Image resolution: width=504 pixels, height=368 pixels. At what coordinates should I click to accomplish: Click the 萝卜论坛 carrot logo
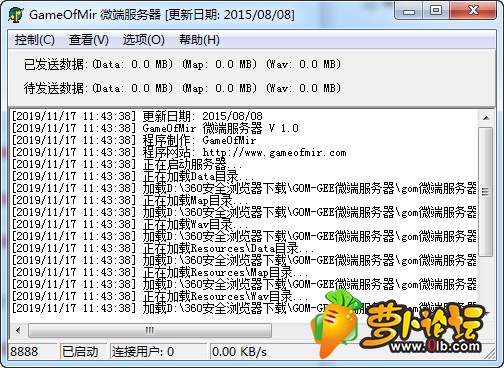tap(335, 323)
